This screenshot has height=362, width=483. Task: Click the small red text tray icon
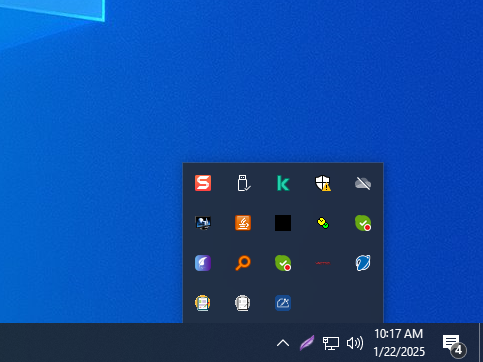point(323,263)
